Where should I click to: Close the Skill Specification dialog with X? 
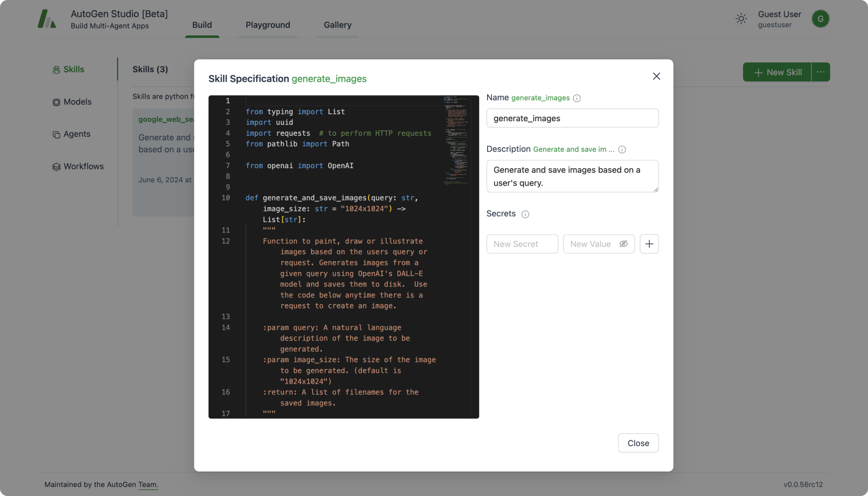click(x=656, y=76)
